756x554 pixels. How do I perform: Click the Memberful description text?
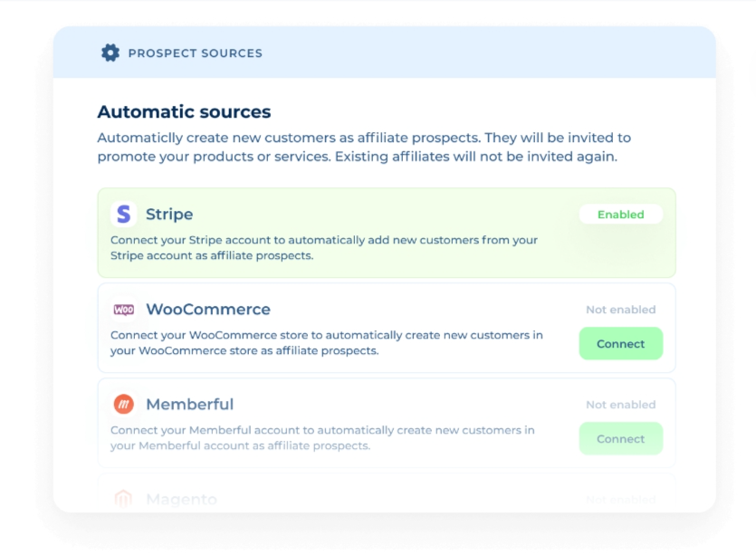click(322, 438)
